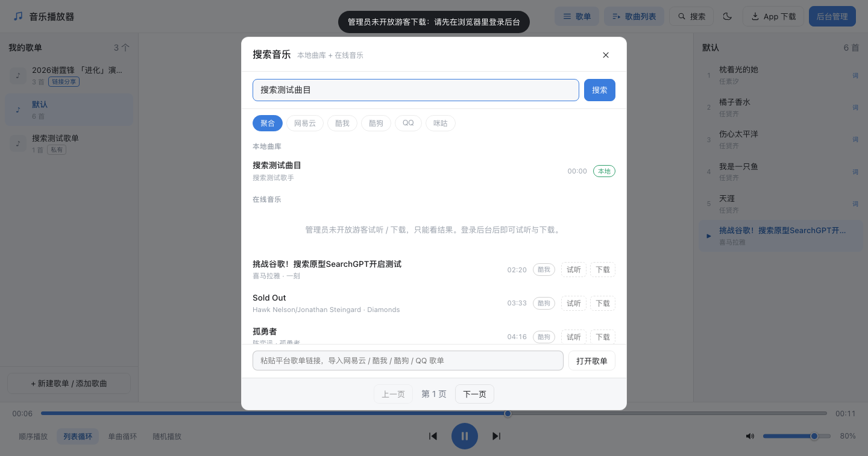Image resolution: width=868 pixels, height=456 pixels.
Task: Switch to the 网易云 source tab
Action: click(305, 123)
